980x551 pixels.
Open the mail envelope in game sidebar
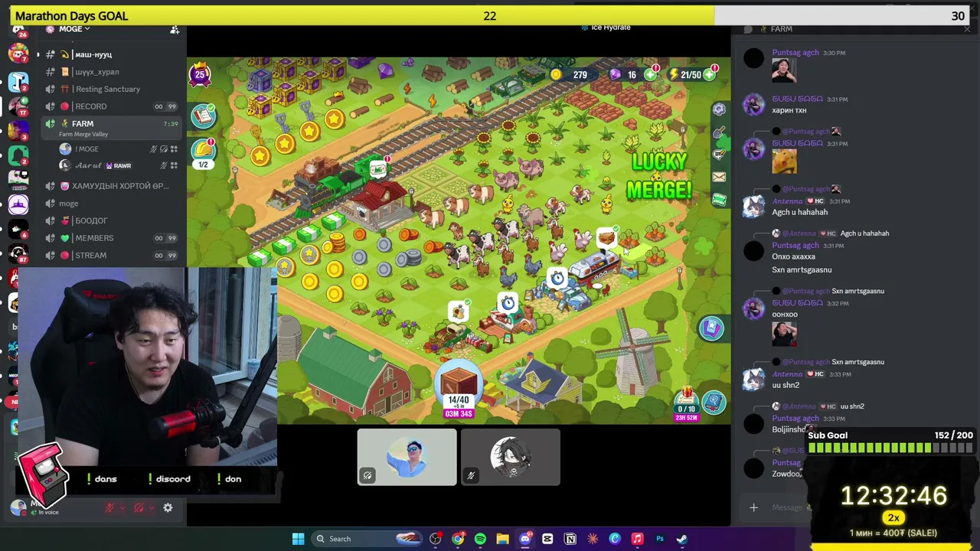coord(718,178)
